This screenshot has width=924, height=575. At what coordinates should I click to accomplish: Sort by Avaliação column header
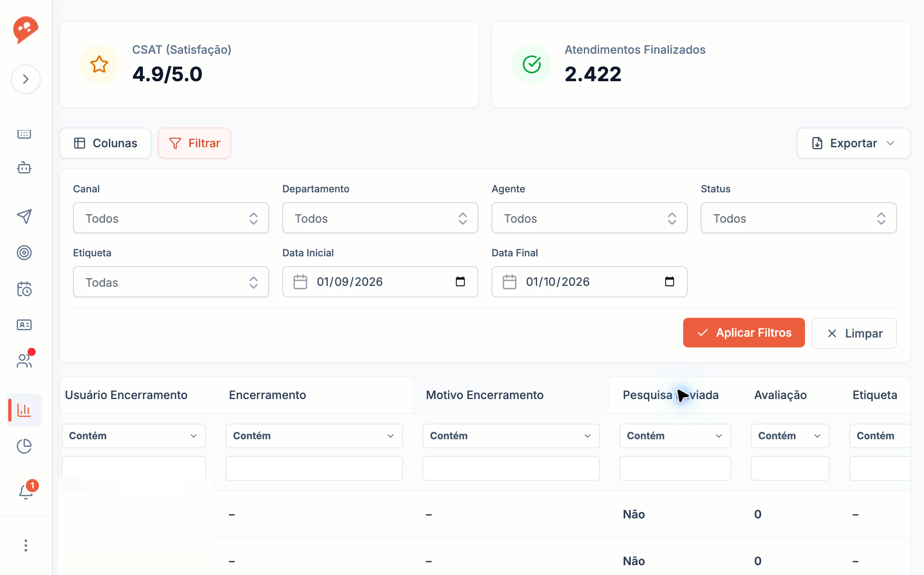(x=780, y=395)
